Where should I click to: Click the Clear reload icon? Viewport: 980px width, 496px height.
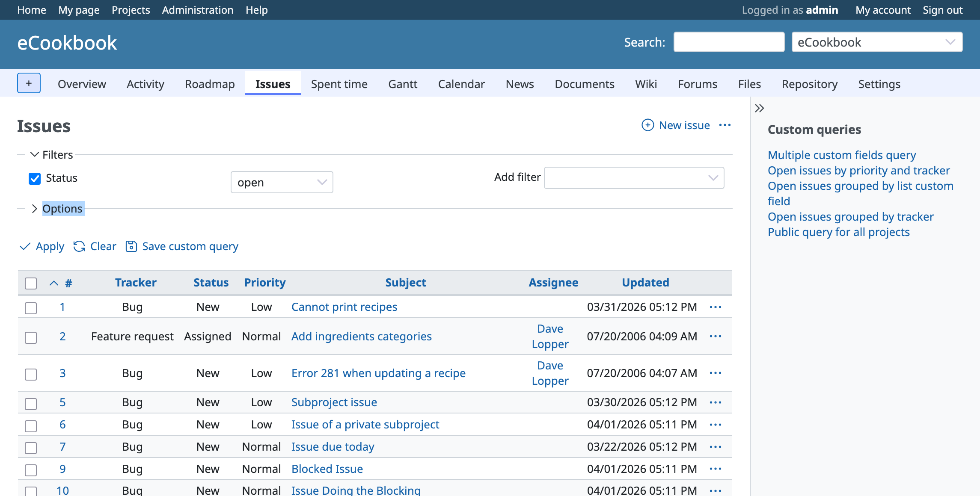coord(79,246)
